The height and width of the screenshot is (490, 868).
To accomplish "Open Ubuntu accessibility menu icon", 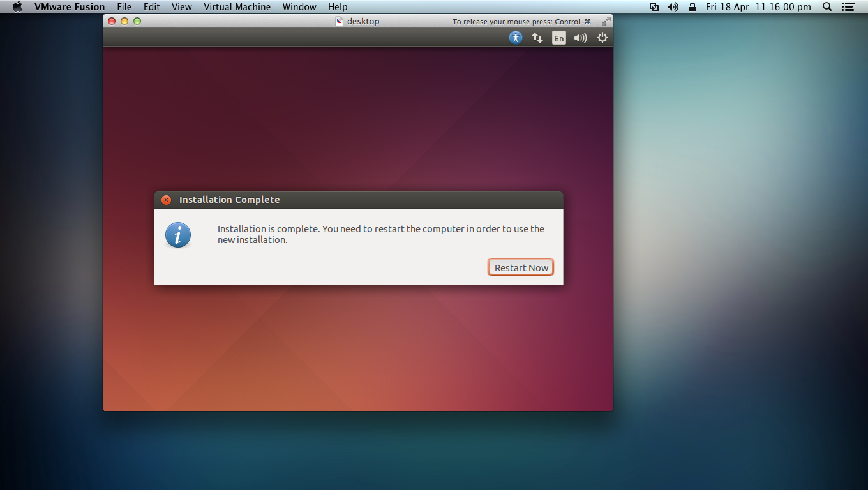I will (x=516, y=38).
